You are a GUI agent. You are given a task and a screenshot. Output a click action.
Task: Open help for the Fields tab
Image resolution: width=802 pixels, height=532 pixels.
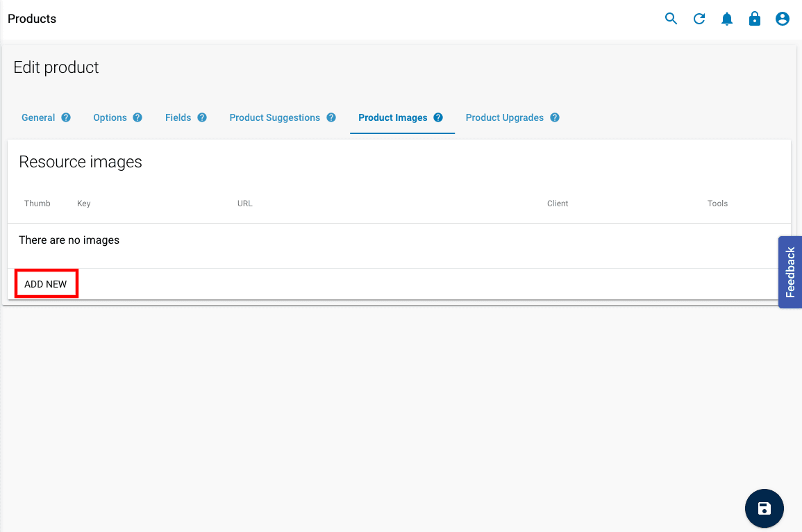click(x=201, y=117)
